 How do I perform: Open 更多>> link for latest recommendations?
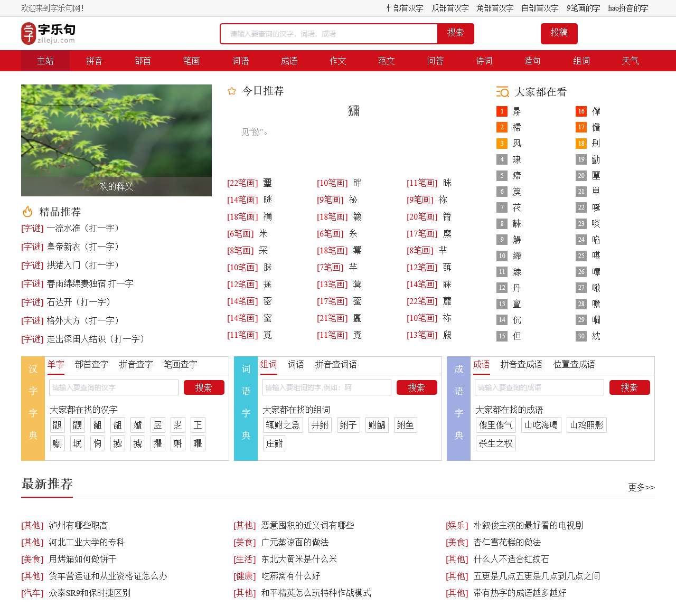641,487
